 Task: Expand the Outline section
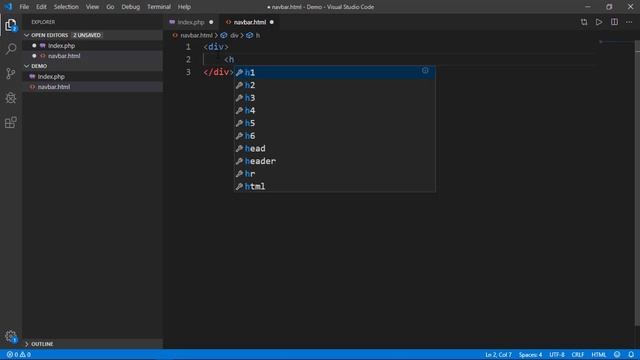(x=92, y=344)
